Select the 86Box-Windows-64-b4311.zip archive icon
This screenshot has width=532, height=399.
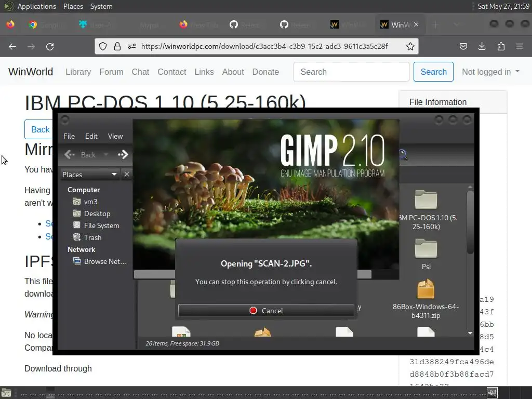(x=426, y=289)
